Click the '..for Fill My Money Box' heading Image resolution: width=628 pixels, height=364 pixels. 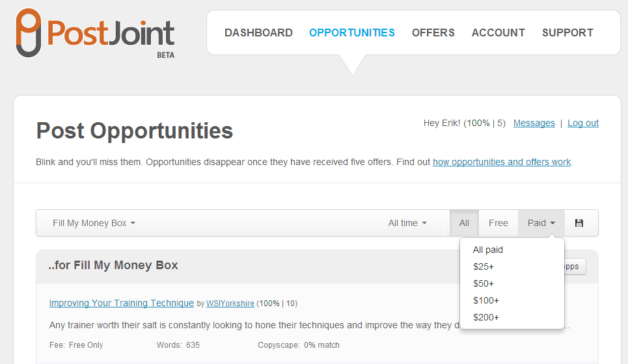click(x=113, y=265)
